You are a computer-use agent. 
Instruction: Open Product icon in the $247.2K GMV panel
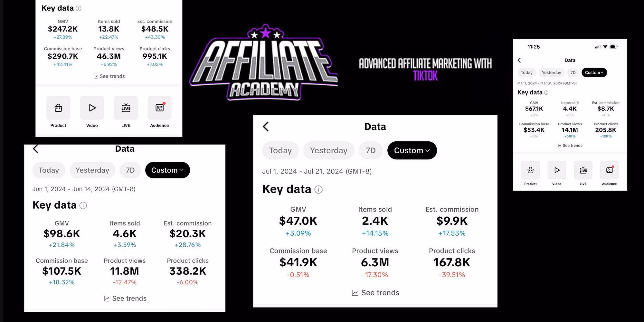point(58,108)
